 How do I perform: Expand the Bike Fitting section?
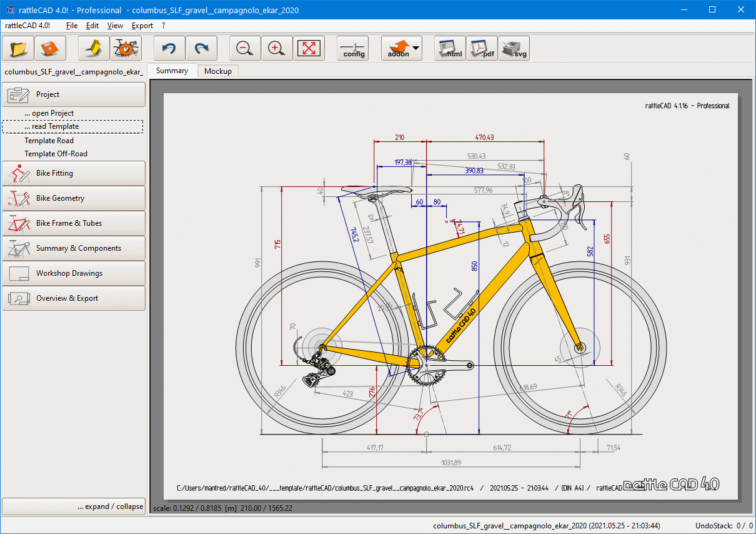tap(74, 173)
